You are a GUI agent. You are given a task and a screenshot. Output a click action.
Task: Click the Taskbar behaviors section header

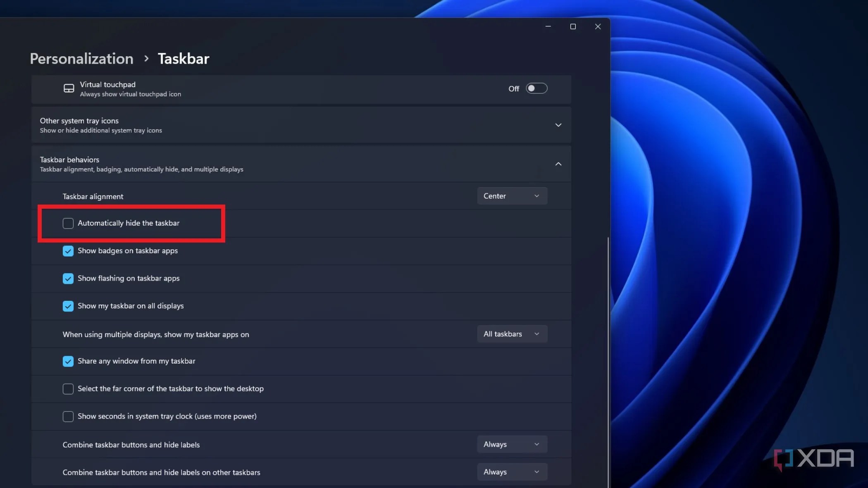[69, 159]
